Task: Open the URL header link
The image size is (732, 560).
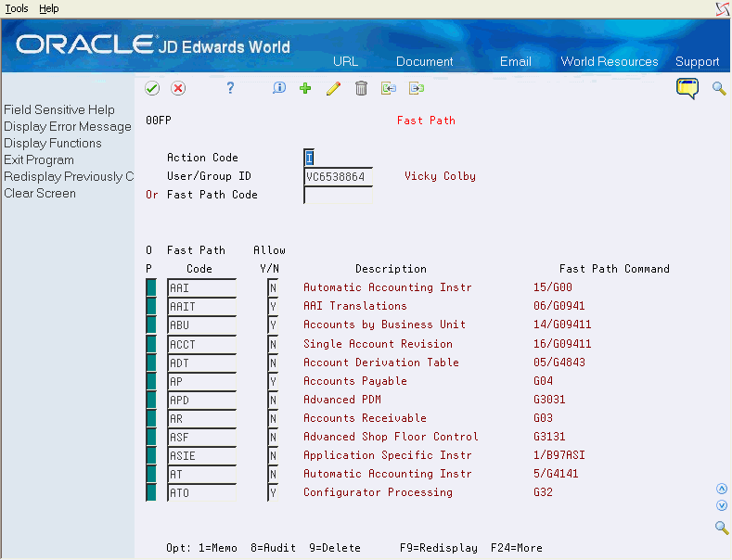Action: coord(345,61)
